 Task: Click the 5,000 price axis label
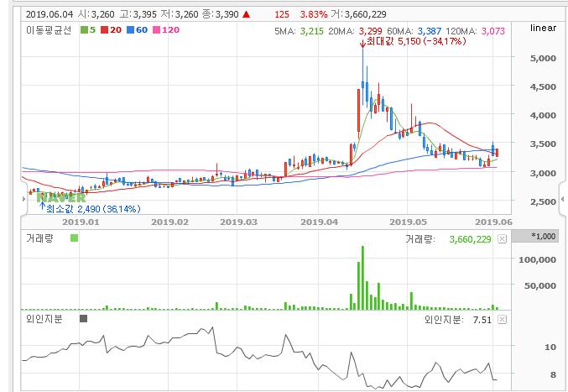point(543,58)
